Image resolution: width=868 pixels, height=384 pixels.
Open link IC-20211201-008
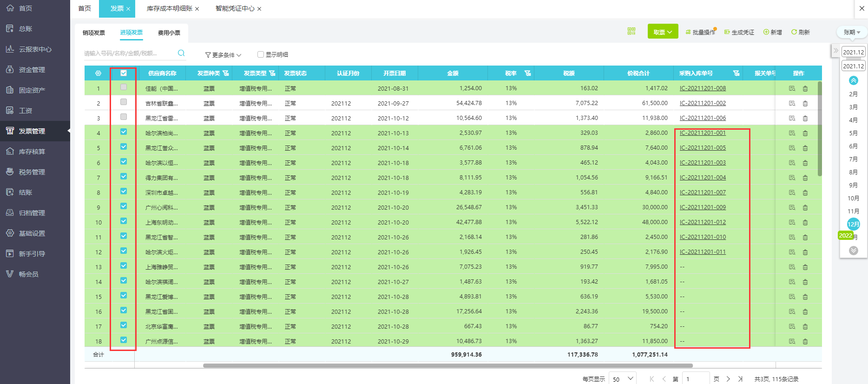pos(703,88)
